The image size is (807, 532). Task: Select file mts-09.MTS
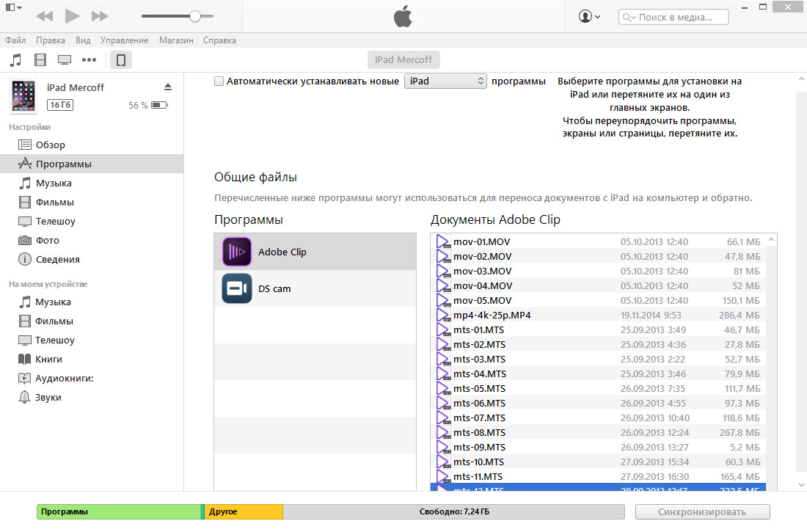(x=598, y=447)
